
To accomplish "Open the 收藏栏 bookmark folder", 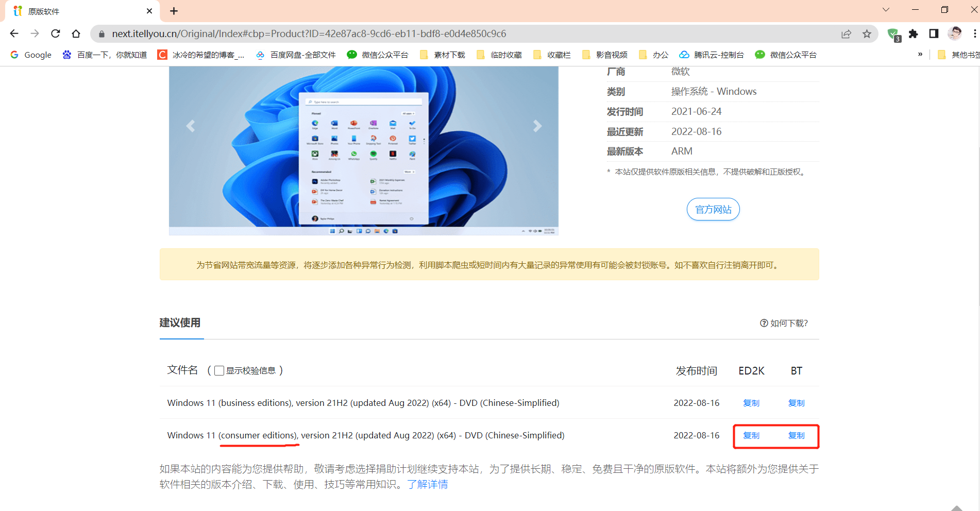I will click(x=552, y=55).
